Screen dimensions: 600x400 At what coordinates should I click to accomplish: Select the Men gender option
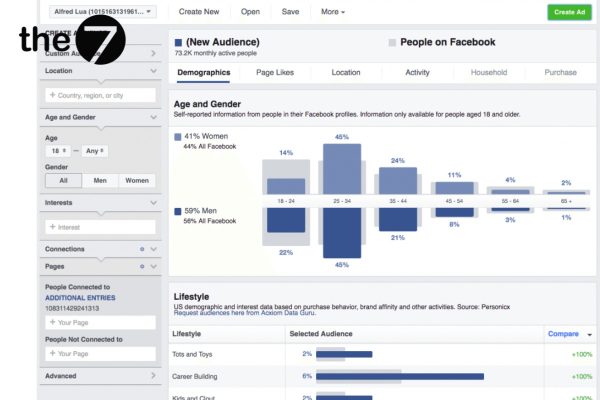100,180
